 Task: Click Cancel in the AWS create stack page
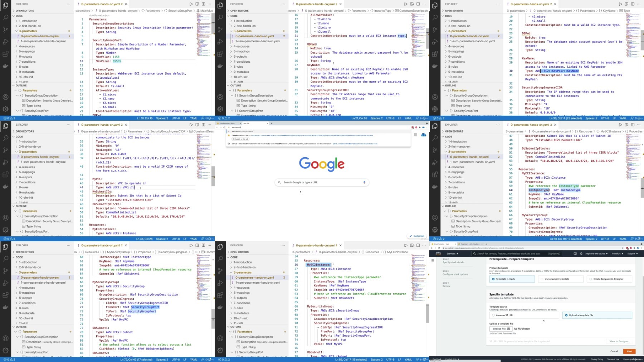[x=614, y=351]
